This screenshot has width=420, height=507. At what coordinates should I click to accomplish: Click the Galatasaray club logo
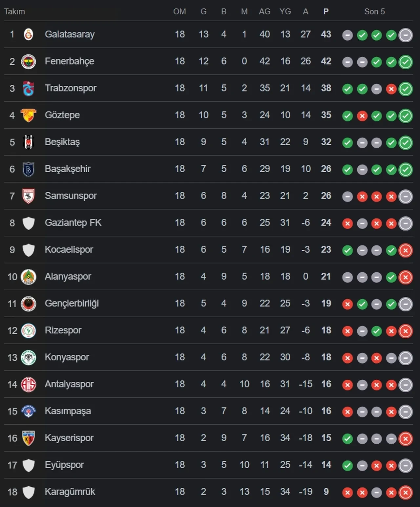coord(29,34)
